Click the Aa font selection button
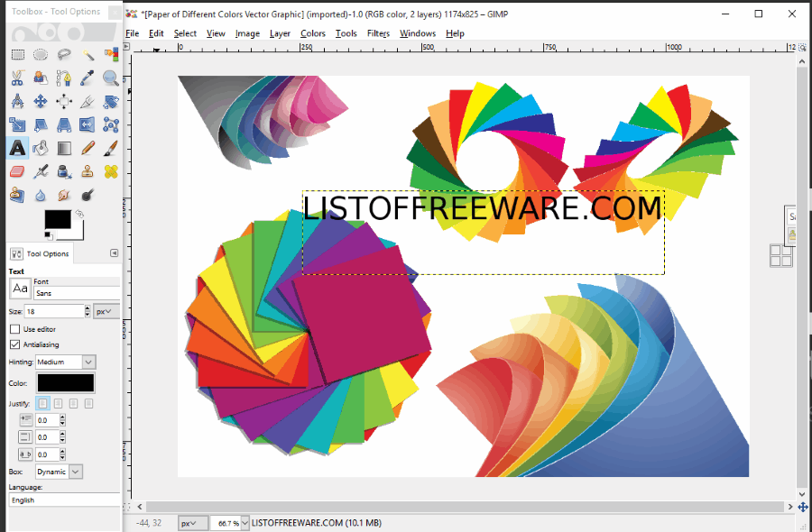Viewport: 812px width, 532px height. point(20,289)
